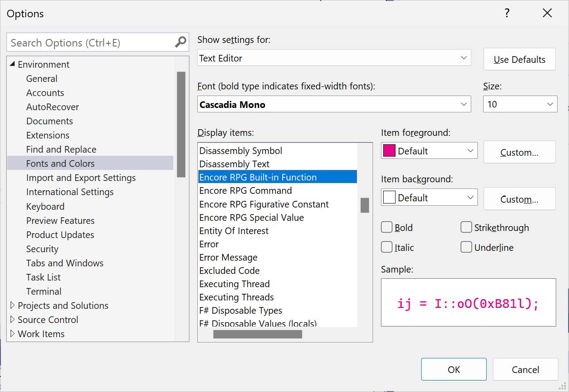
Task: Collapse the Environment tree node
Action: pos(12,65)
